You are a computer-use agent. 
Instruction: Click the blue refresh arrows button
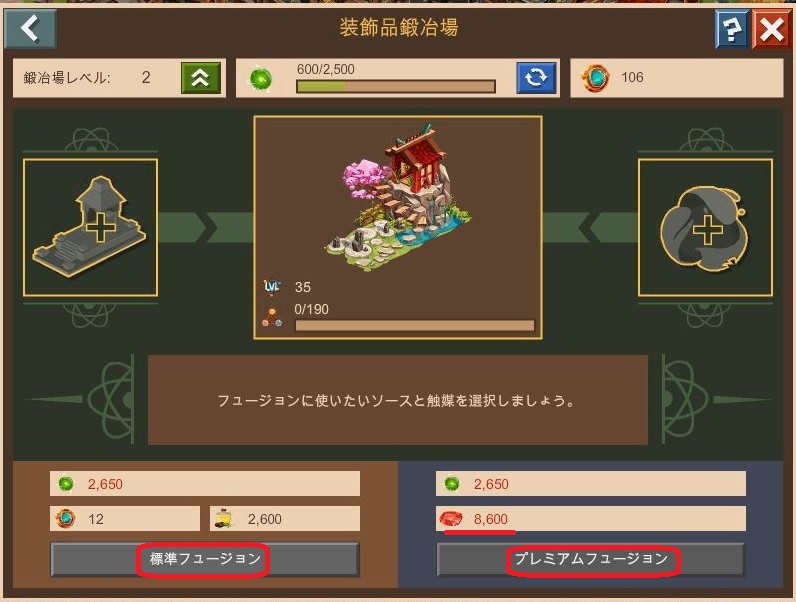pos(536,78)
